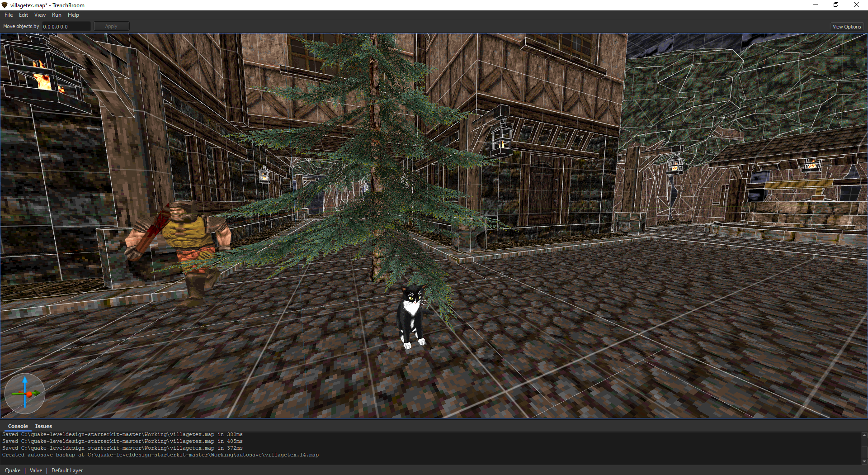Open the Help menu

coord(73,15)
